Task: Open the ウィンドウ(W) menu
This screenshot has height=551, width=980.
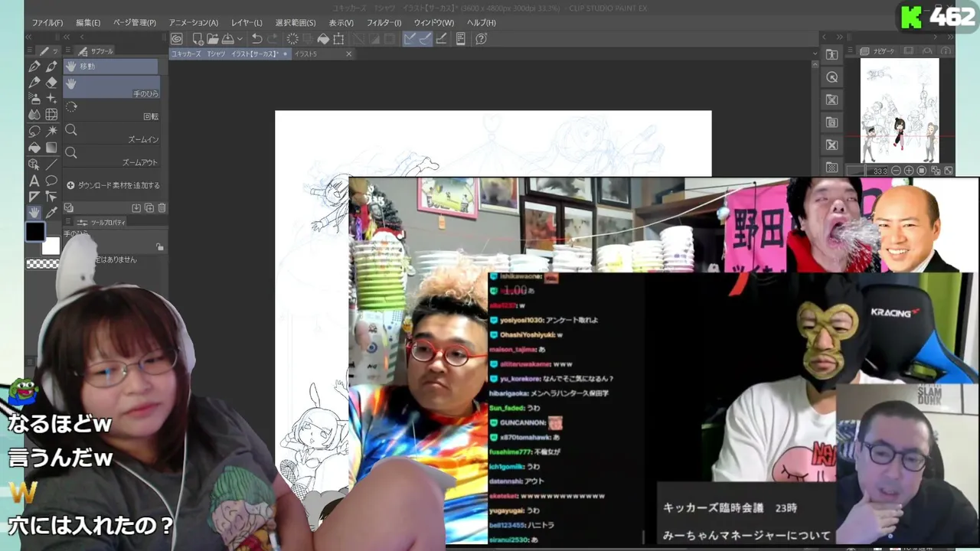Action: point(433,23)
